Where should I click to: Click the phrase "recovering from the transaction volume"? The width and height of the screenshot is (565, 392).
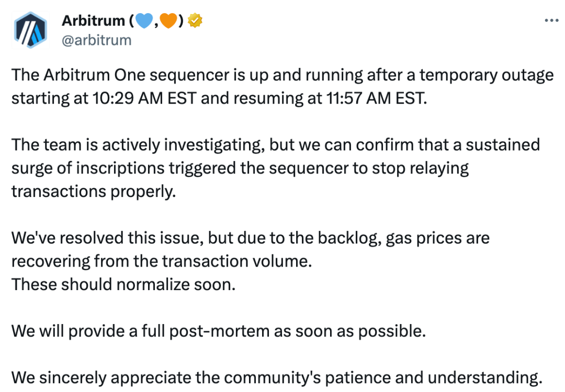(161, 261)
